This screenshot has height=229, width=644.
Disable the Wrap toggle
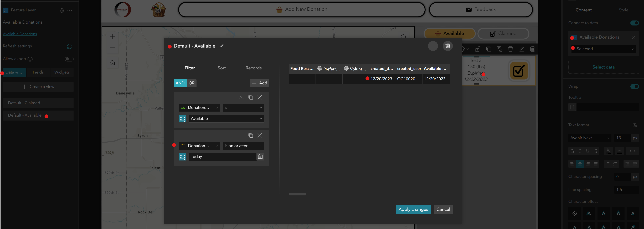coord(634,86)
